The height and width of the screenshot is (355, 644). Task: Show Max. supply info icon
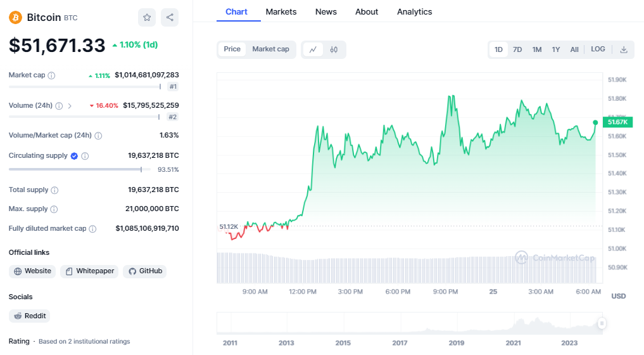(x=54, y=209)
